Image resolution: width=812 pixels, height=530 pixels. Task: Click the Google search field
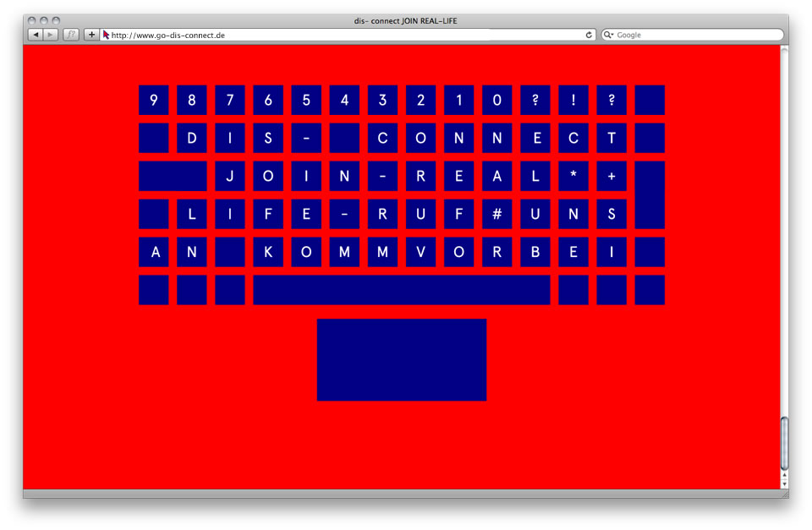(693, 35)
